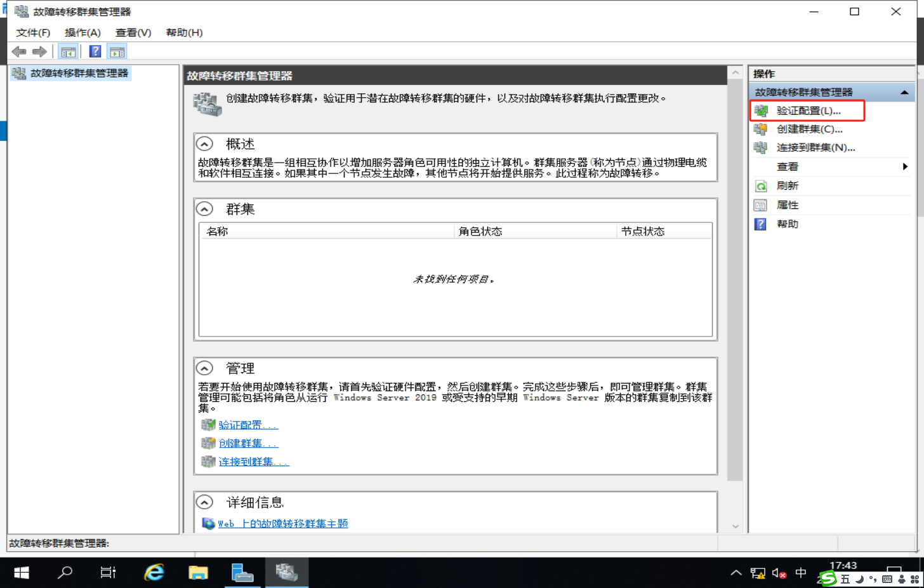Open Server Manager from the taskbar
This screenshot has height=588, width=924.
pyautogui.click(x=244, y=572)
